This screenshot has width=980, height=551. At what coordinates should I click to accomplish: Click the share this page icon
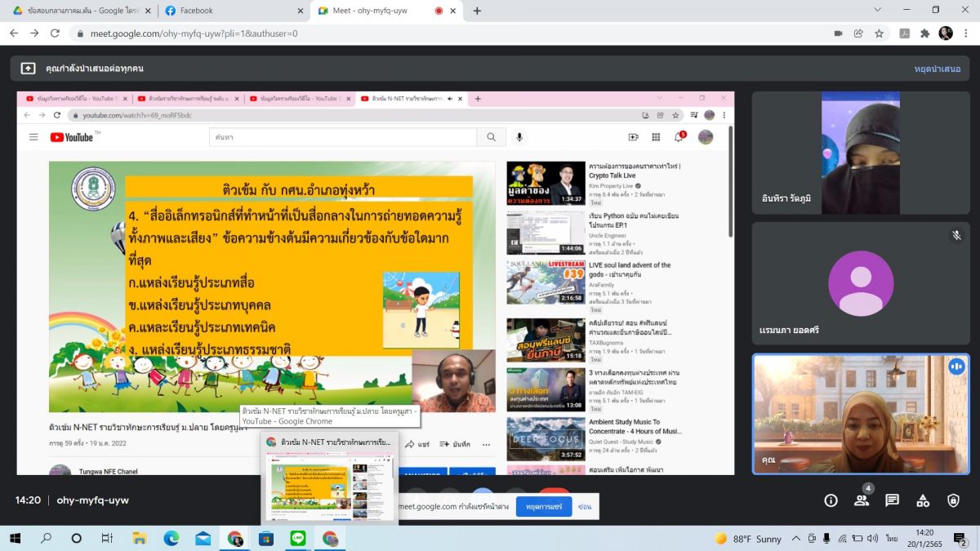(858, 33)
